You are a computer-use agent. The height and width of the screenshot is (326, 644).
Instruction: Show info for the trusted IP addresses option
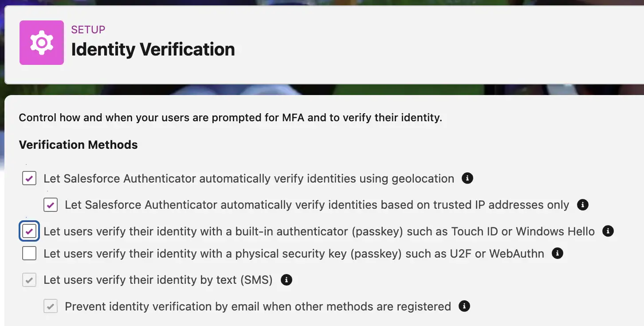(582, 205)
